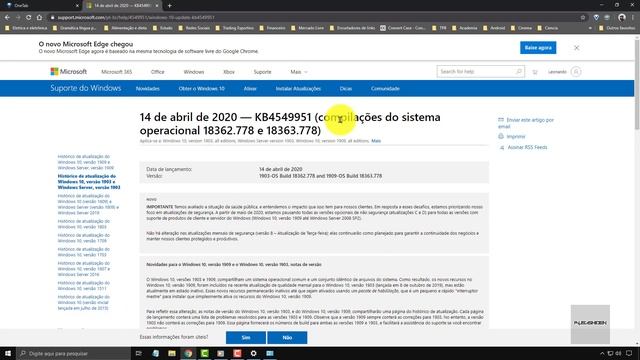
Task: Click the search magnifier icon
Action: click(519, 72)
